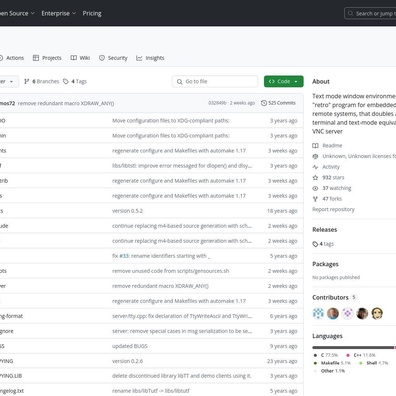The image size is (396, 396).
Task: Click the clock icon next to 525 Commits
Action: click(264, 103)
